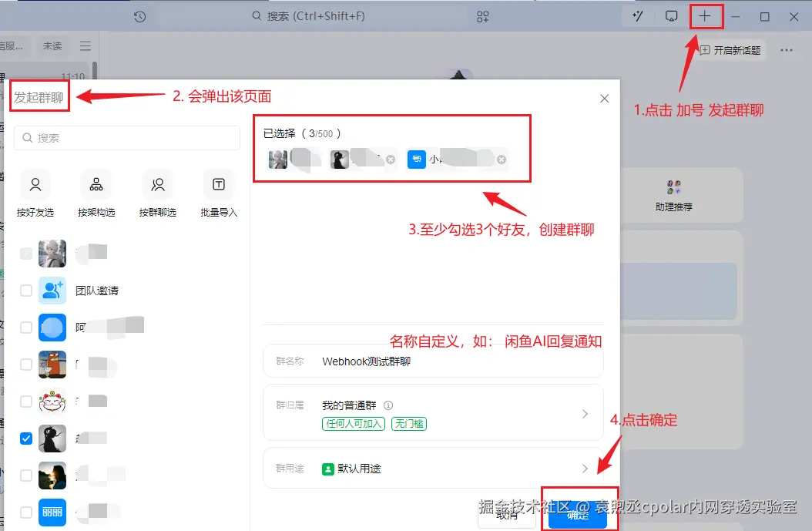
Task: Click the sunset silhouette avatar
Action: tap(52, 476)
